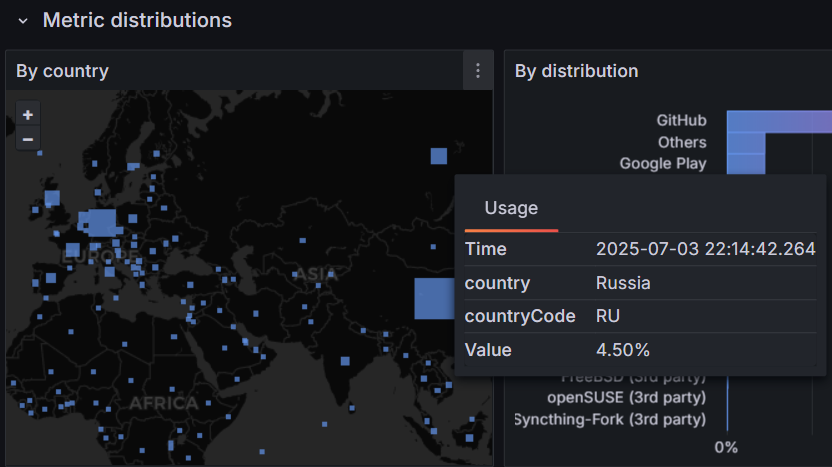
Task: Click the large Russia map marker
Action: click(x=434, y=298)
